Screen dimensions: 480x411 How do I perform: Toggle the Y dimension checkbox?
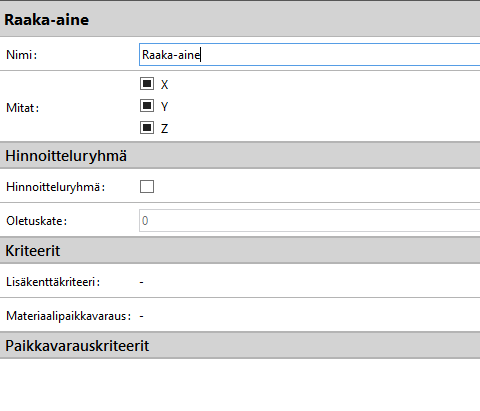tap(147, 106)
